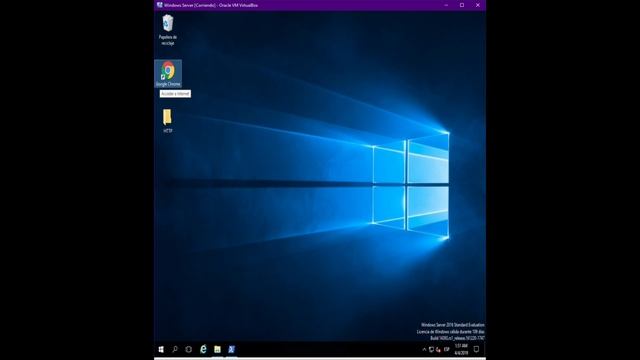Click the network icon in the system tray
640x360 pixels.
(x=431, y=349)
